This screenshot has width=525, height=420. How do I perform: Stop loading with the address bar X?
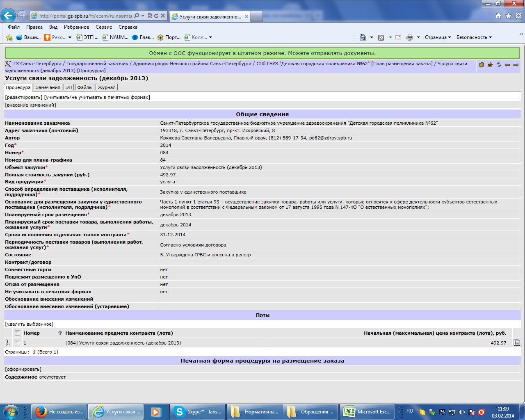tap(163, 16)
